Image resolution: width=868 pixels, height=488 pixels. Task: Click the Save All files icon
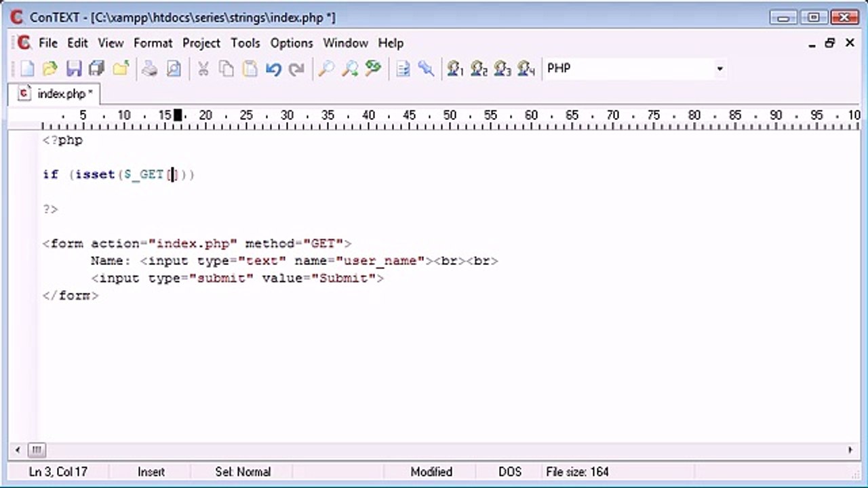click(97, 68)
